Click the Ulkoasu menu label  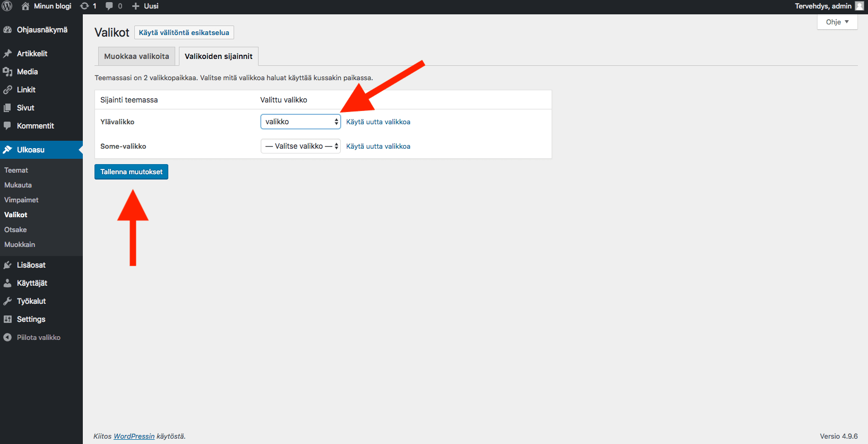click(x=31, y=150)
